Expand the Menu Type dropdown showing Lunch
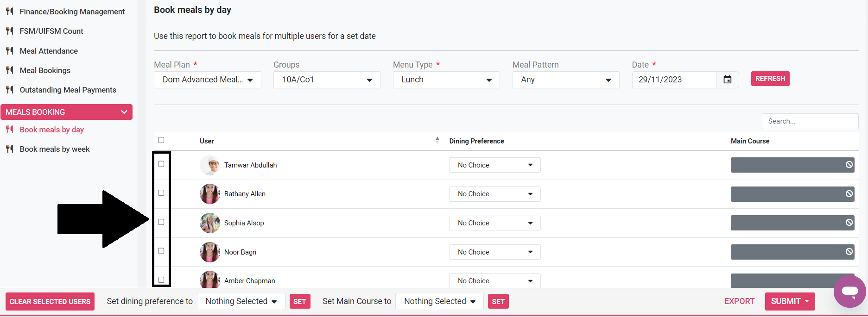 [446, 80]
